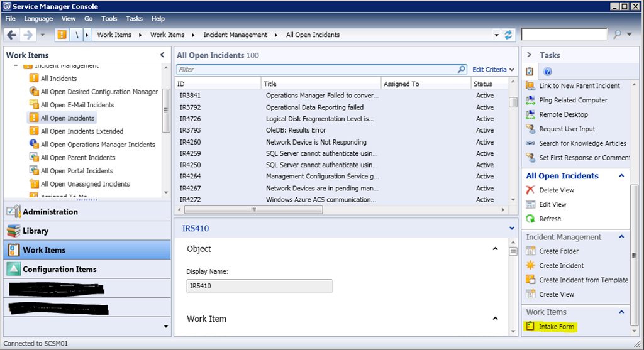Click the Delete View red X icon
The image size is (644, 350).
click(x=530, y=190)
